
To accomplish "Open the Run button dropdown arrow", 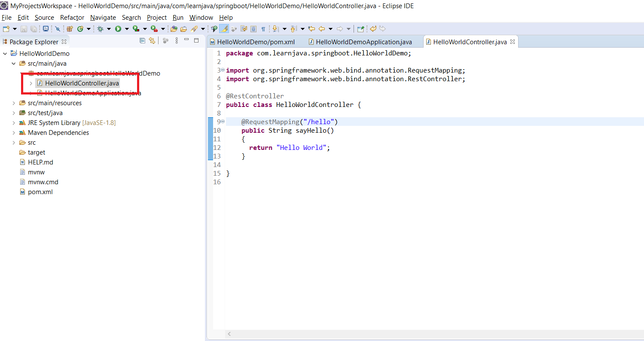I will pyautogui.click(x=127, y=29).
